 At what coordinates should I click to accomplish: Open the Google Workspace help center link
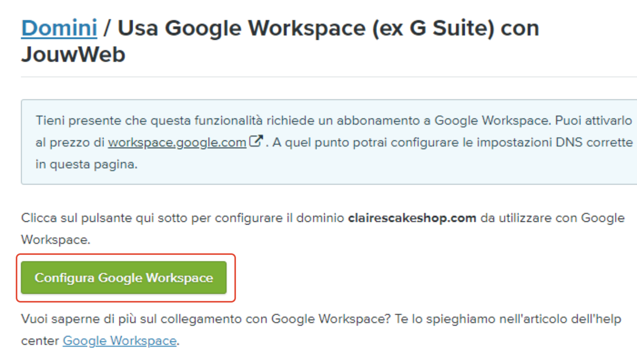pyautogui.click(x=120, y=341)
